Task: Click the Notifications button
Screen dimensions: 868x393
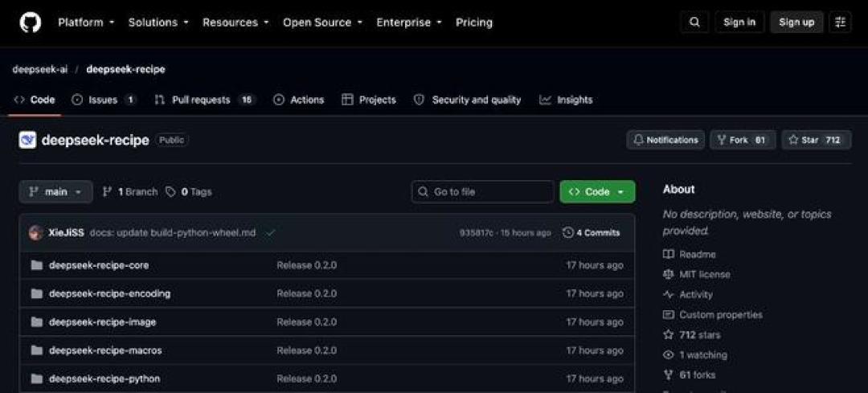Action: tap(666, 140)
